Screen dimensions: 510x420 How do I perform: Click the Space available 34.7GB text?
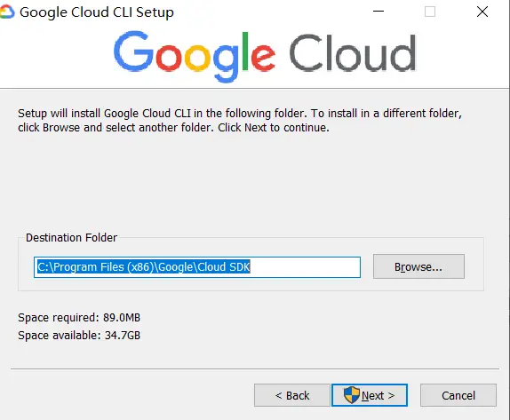79,335
